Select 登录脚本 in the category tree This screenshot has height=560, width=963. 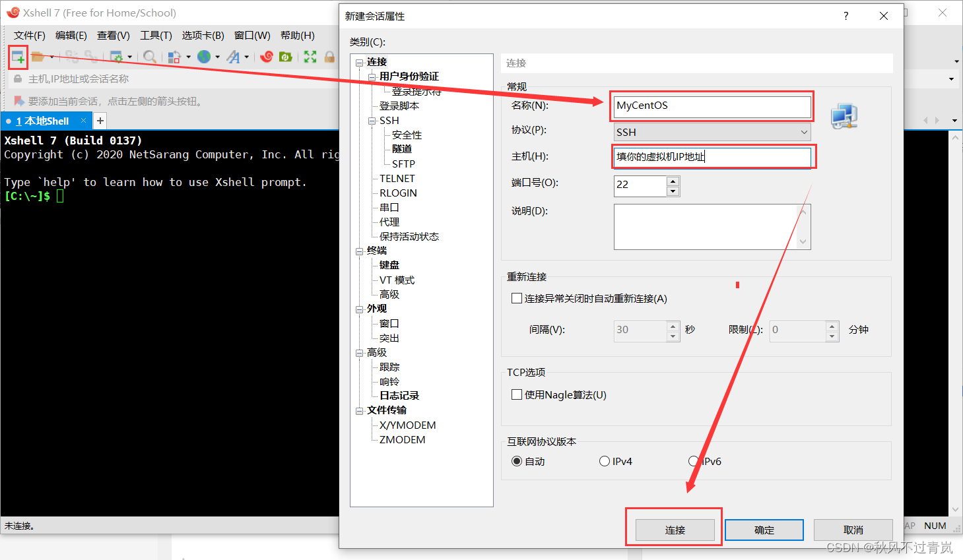(399, 106)
